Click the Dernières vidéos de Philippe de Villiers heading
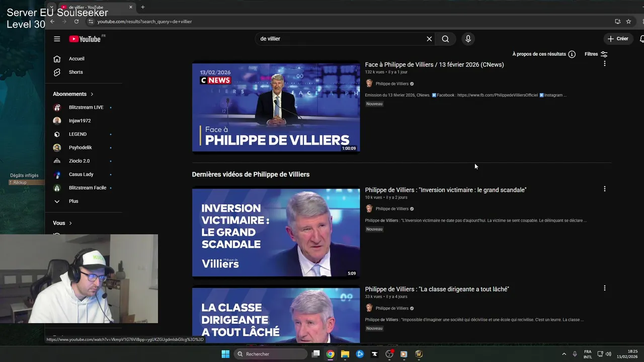 click(x=251, y=174)
